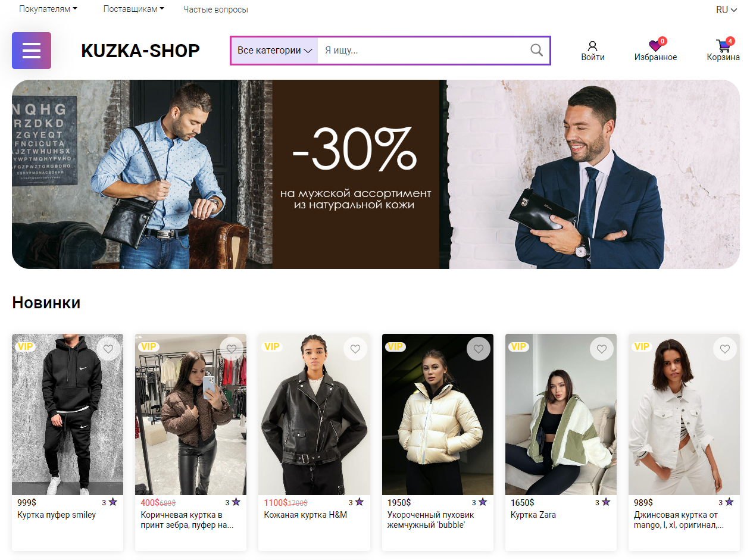750x560 pixels.
Task: Expand the Покупателям dropdown menu
Action: [48, 9]
